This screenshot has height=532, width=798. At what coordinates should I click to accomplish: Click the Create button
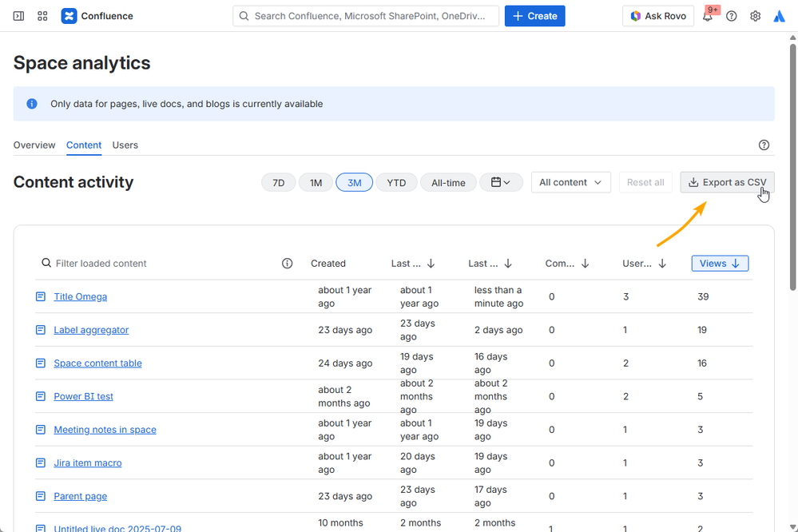pyautogui.click(x=535, y=16)
